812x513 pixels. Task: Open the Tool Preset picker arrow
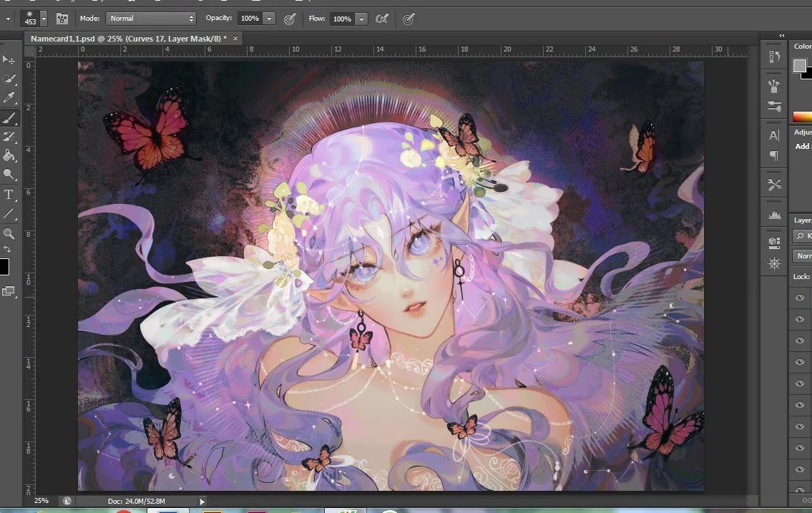(x=8, y=19)
